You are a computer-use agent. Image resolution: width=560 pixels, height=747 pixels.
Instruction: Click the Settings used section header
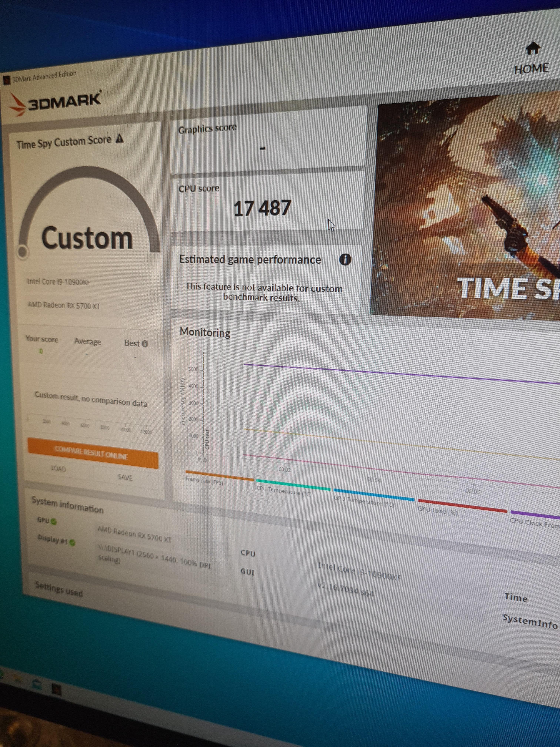59,589
